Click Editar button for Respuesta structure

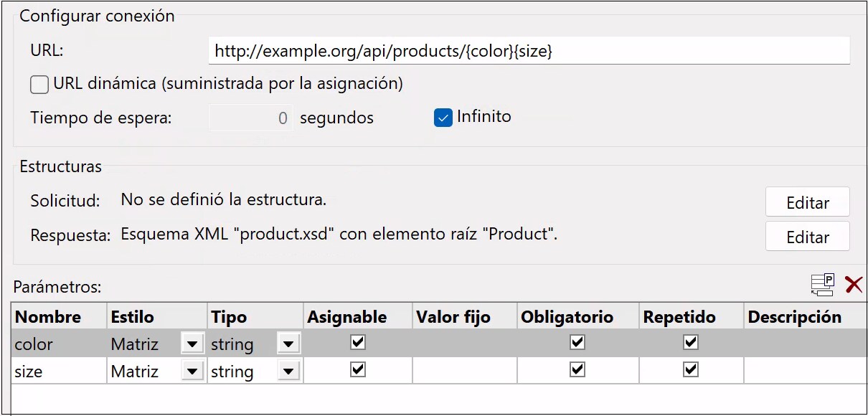(x=807, y=237)
